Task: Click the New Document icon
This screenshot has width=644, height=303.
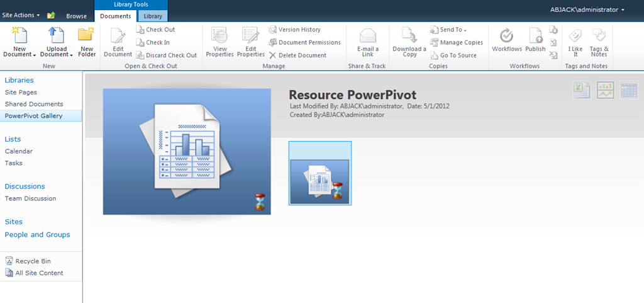Action: click(x=19, y=35)
